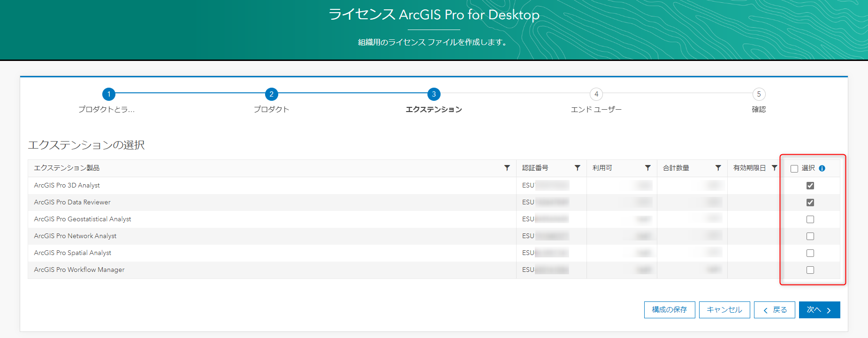
Task: Filter the 認証番号 column
Action: (x=577, y=168)
